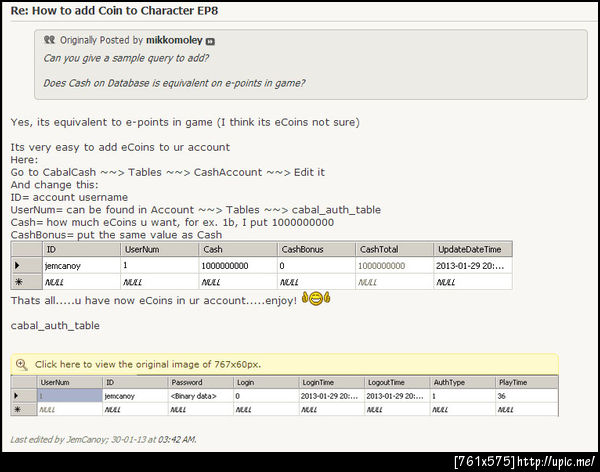This screenshot has width=600, height=472.
Task: Select the 'LoginTime' column header
Action: pyautogui.click(x=332, y=382)
